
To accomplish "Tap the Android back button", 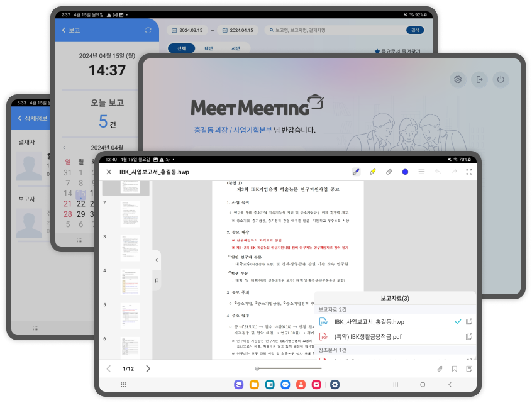I will [450, 385].
